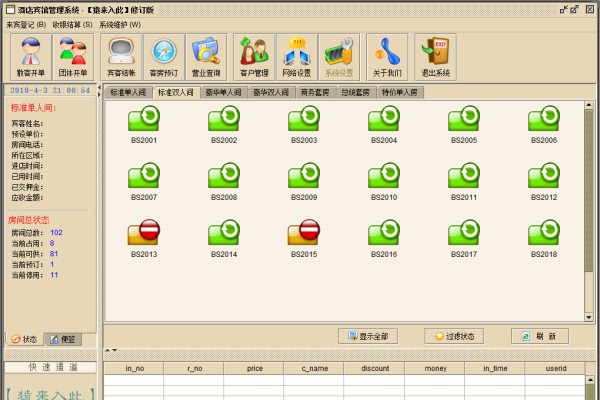Switch to 状态 tab in left panel
The width and height of the screenshot is (600, 400).
[x=24, y=339]
